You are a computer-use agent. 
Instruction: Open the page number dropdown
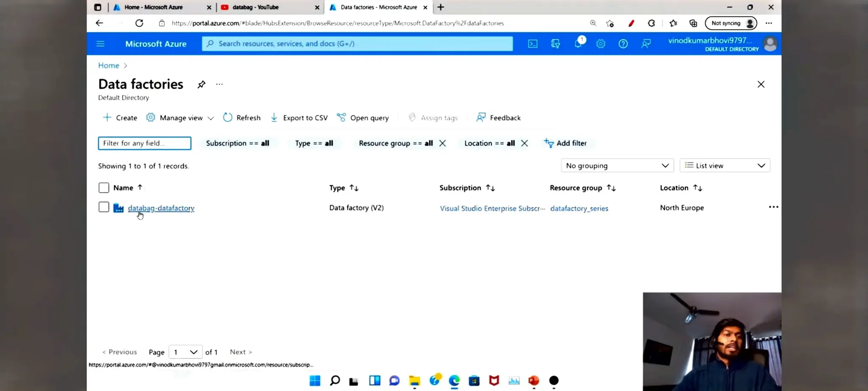coord(186,352)
